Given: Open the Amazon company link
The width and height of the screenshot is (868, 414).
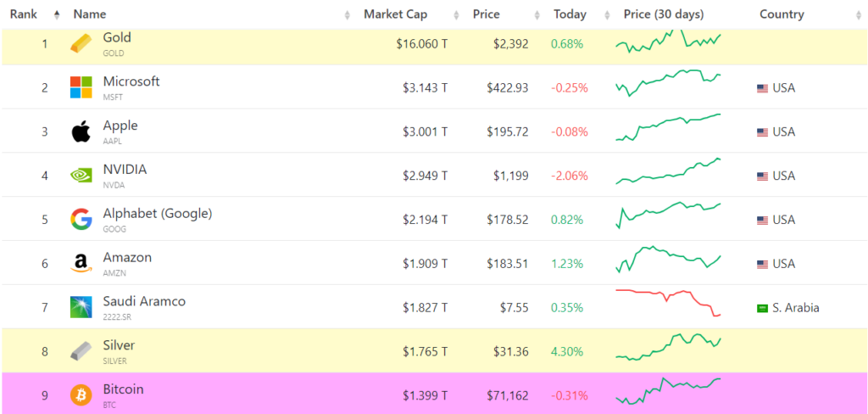Looking at the screenshot, I should click(x=127, y=258).
